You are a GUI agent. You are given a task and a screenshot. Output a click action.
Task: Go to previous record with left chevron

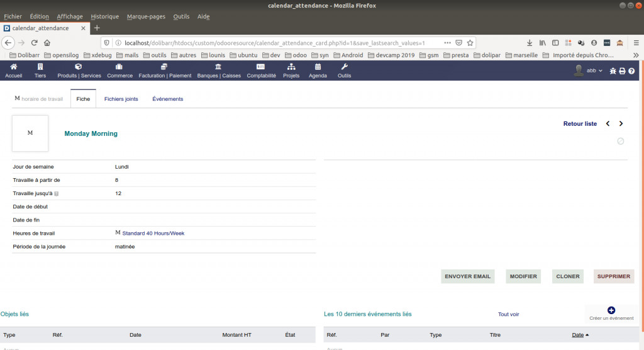[x=608, y=124]
